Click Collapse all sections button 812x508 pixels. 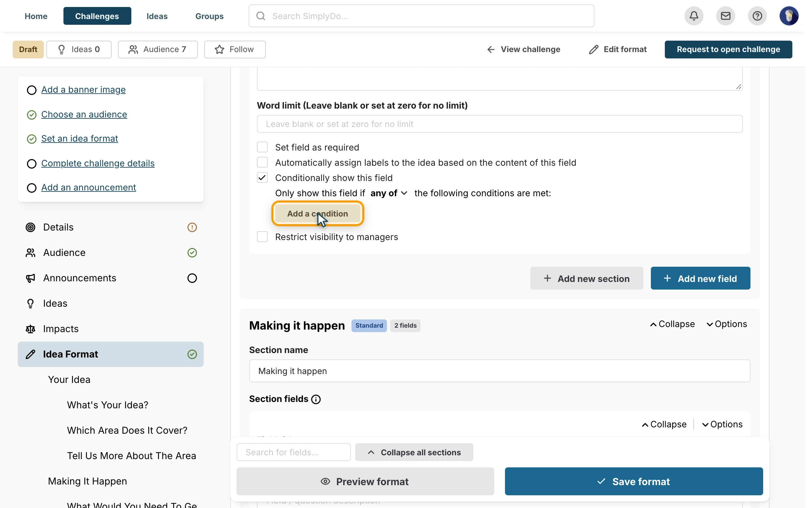pos(414,452)
